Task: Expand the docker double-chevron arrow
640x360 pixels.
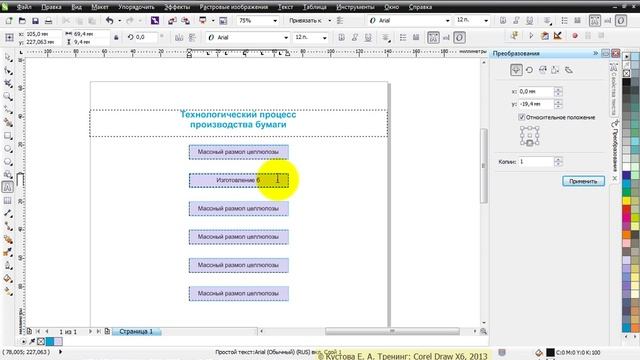Action: point(596,53)
